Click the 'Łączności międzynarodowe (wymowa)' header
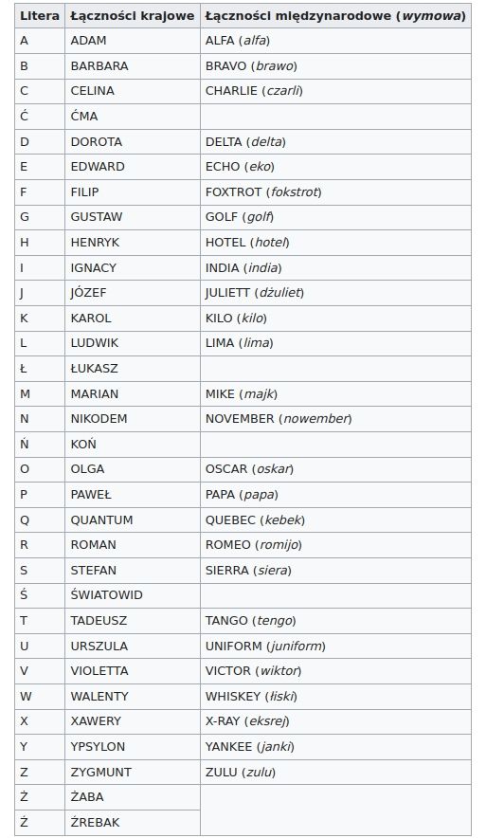The image size is (504, 838). 335,15
